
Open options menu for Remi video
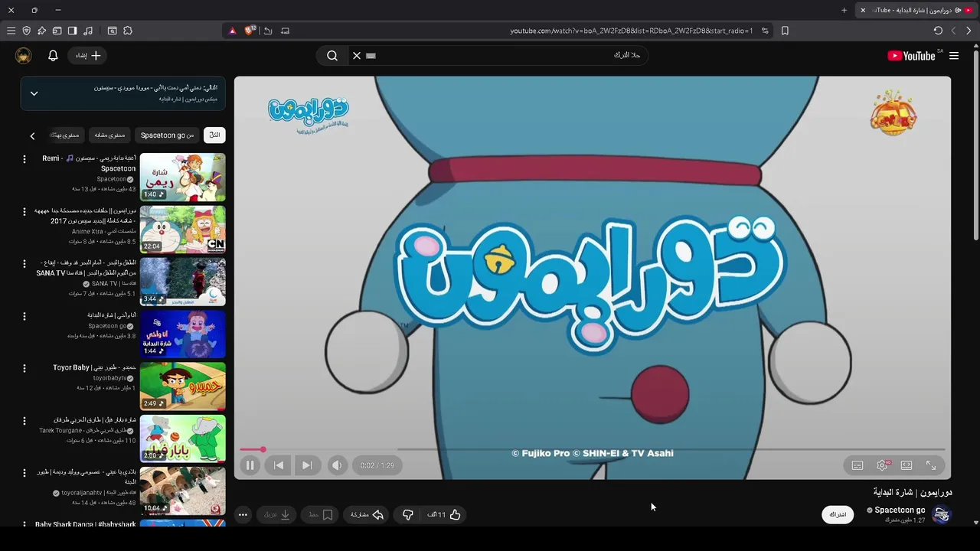(24, 159)
